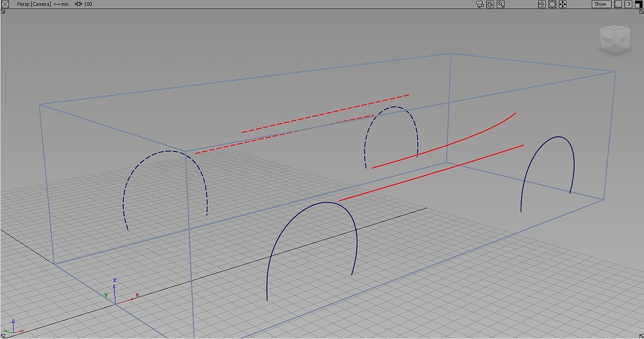Click the top-right corner resize handle
644x339 pixels.
coord(641,11)
